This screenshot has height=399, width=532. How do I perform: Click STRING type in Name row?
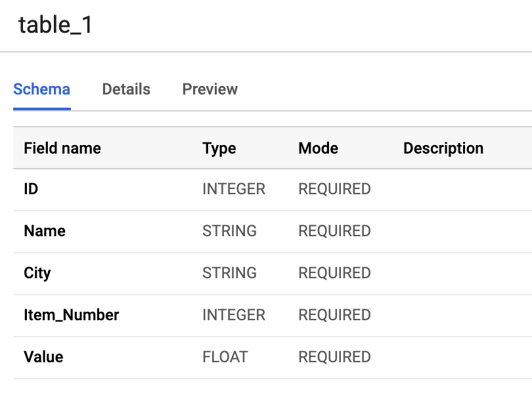[229, 231]
